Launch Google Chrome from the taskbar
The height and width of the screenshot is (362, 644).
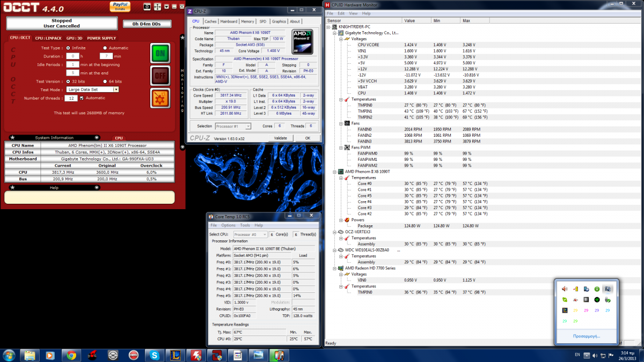tap(71, 355)
